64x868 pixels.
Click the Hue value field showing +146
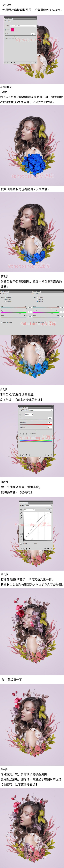[49, 418]
